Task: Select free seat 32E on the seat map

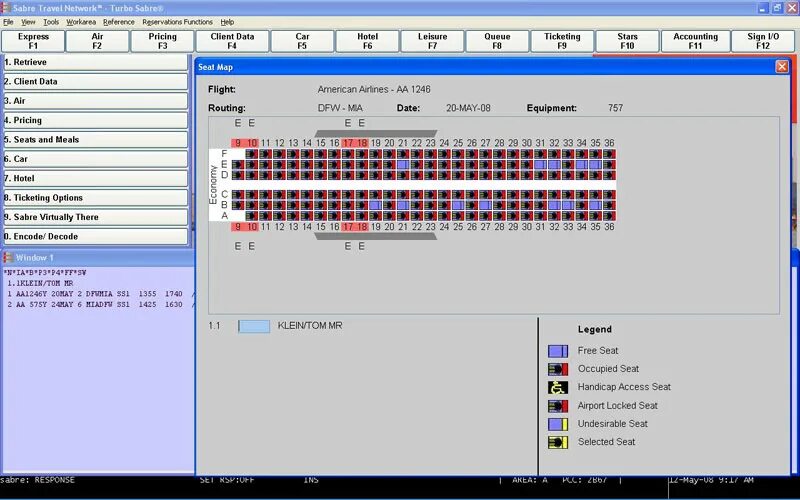Action: coord(554,165)
